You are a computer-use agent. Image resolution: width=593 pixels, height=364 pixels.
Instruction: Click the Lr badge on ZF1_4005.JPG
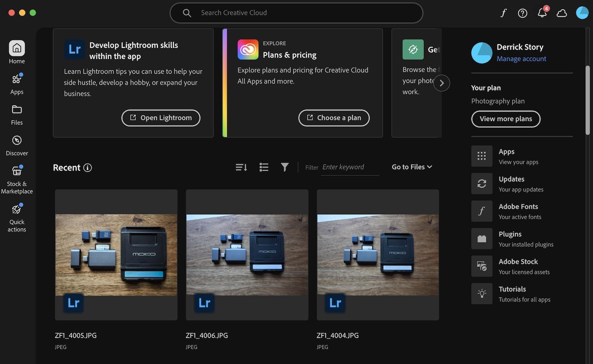73,303
